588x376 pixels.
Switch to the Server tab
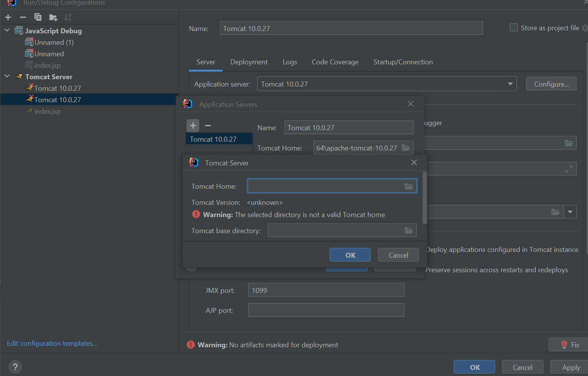206,62
